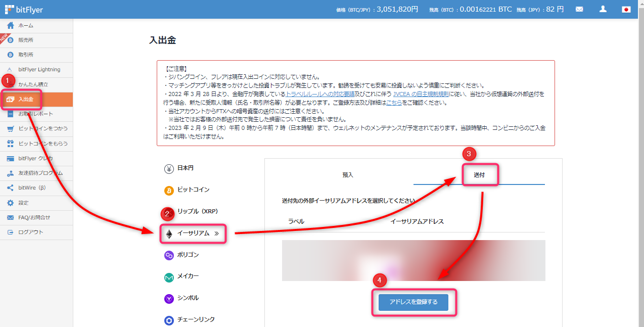Select 日本円 in currency list
The width and height of the screenshot is (644, 327).
click(186, 168)
